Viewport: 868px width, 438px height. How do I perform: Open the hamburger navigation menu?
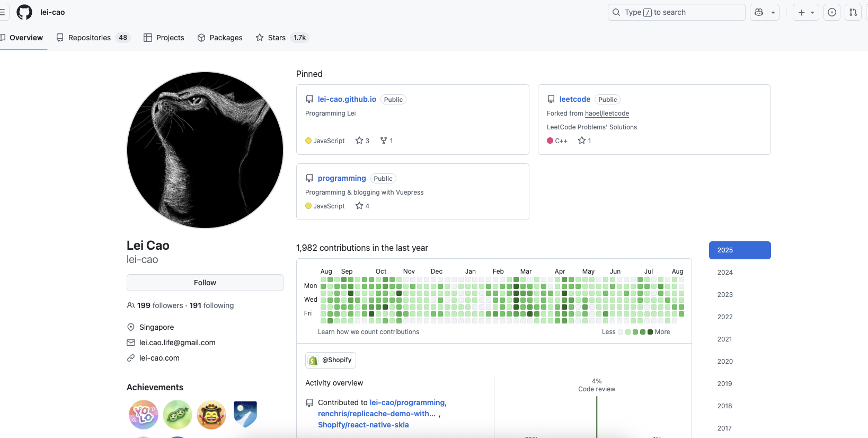[x=2, y=12]
